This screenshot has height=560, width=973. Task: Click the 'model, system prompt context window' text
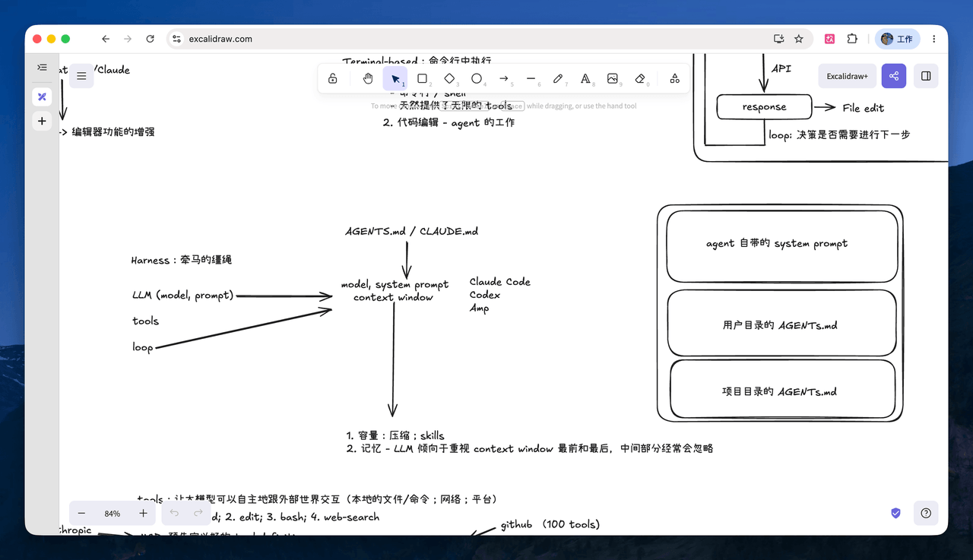tap(395, 291)
